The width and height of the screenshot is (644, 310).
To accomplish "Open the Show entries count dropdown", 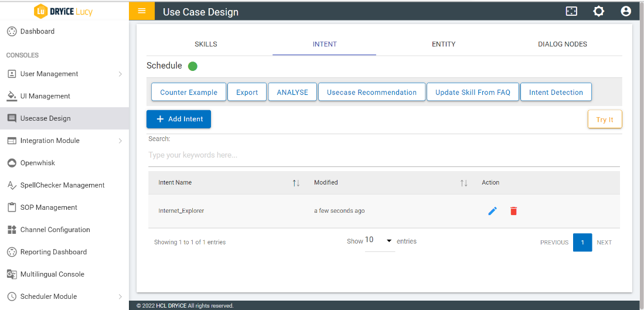I will (x=379, y=241).
